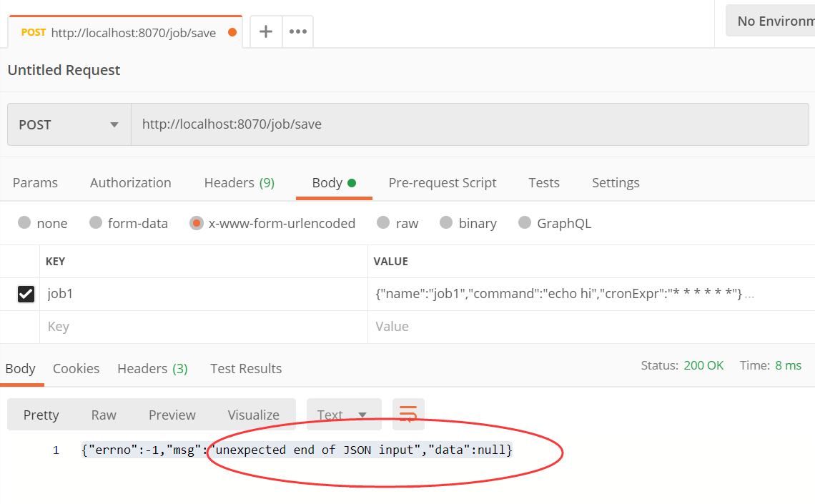Click the request URL input field

(x=465, y=124)
